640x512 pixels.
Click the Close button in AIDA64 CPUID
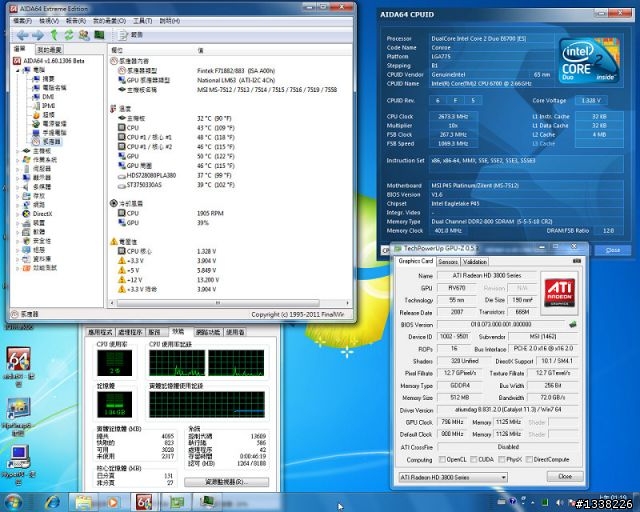click(x=613, y=250)
